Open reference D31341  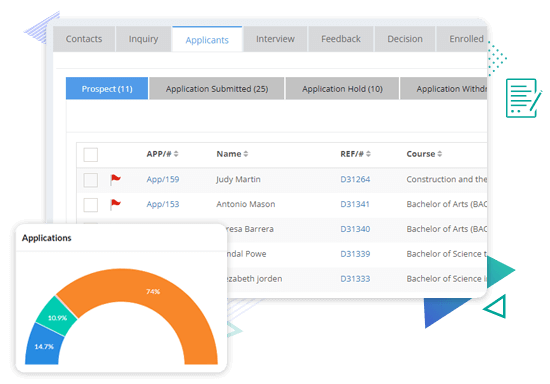click(355, 204)
